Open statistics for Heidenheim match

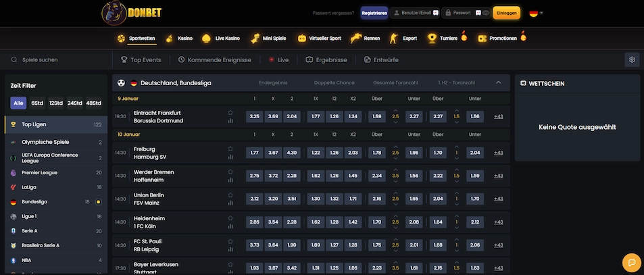pos(230,226)
